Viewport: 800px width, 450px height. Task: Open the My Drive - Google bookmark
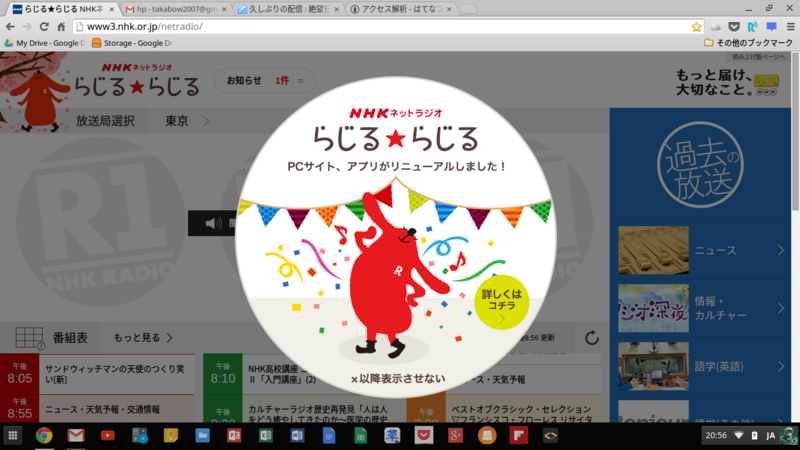(x=44, y=43)
